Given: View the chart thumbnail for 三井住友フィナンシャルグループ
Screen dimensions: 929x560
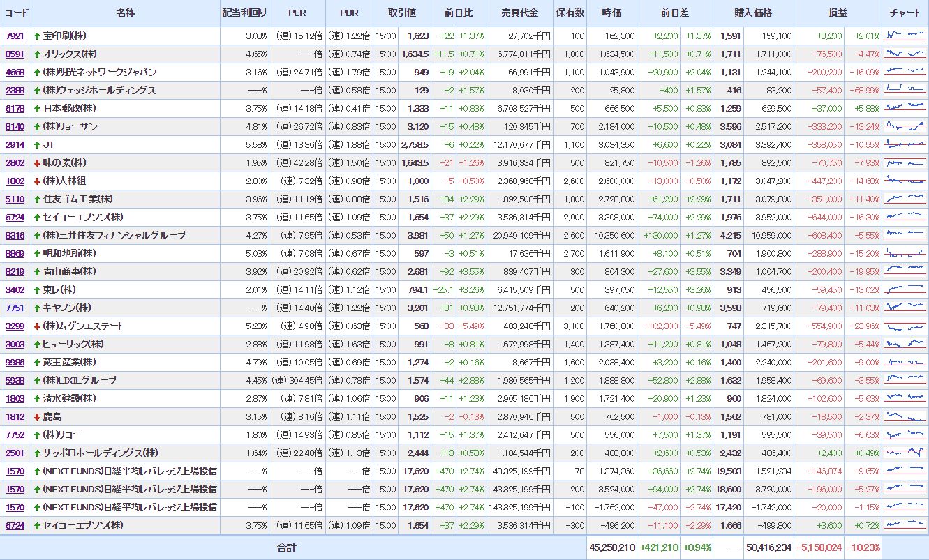Looking at the screenshot, I should (905, 235).
